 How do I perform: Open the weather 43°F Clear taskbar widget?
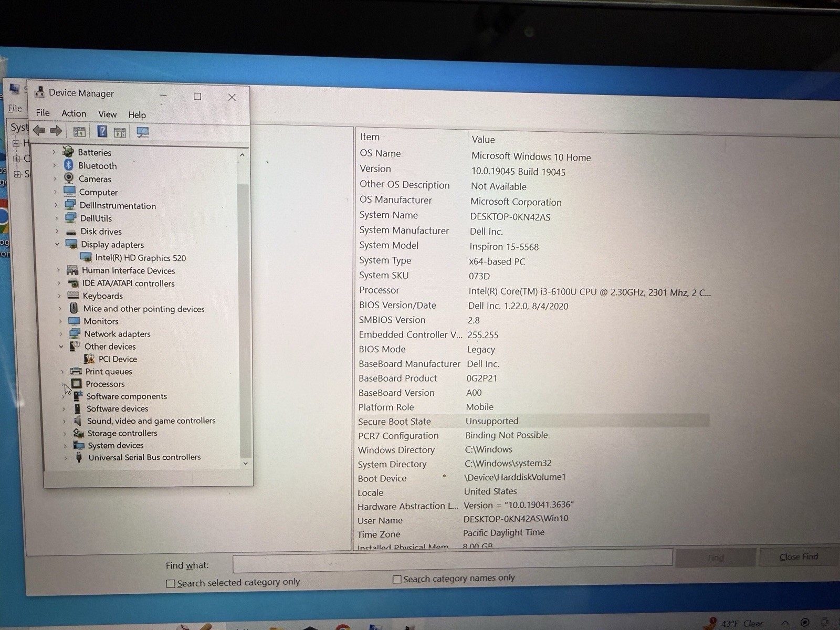tap(735, 624)
